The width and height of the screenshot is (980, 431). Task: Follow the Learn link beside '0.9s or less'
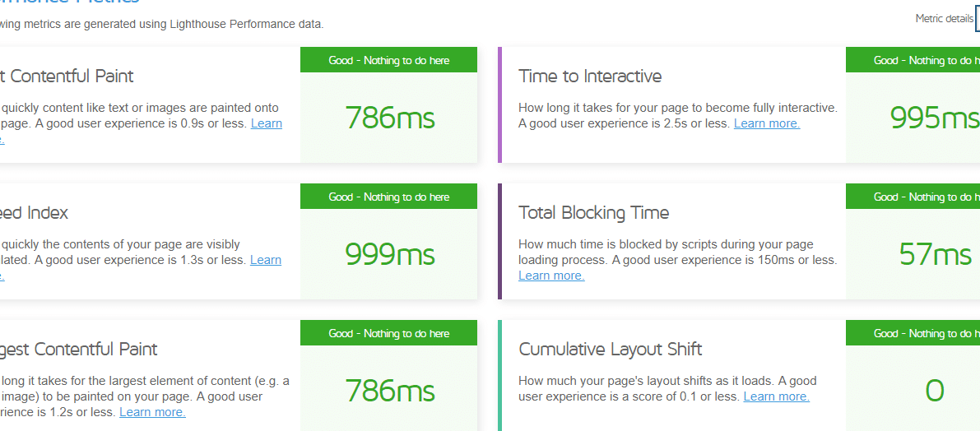point(267,123)
